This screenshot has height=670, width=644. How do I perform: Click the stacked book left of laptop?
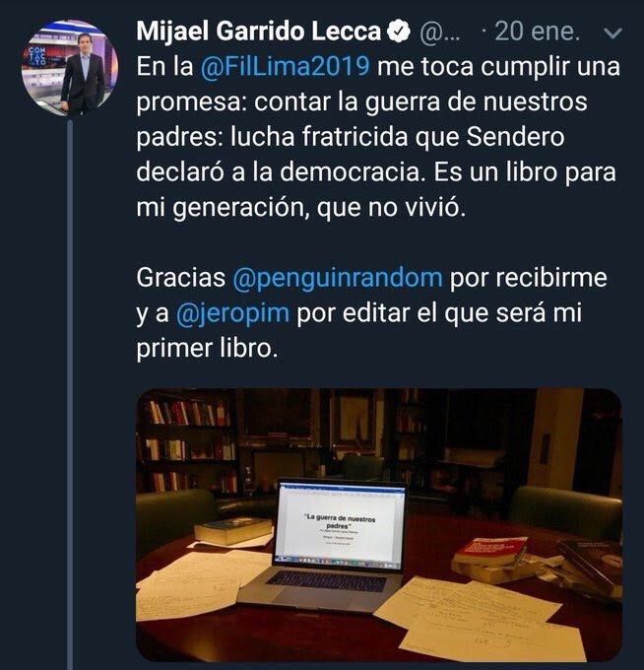pos(233,531)
